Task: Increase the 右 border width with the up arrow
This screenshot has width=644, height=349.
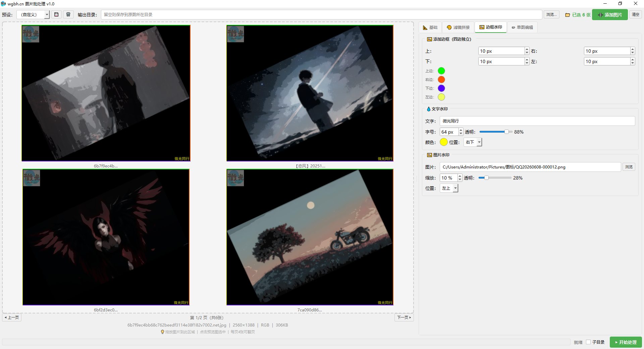Action: [633, 49]
